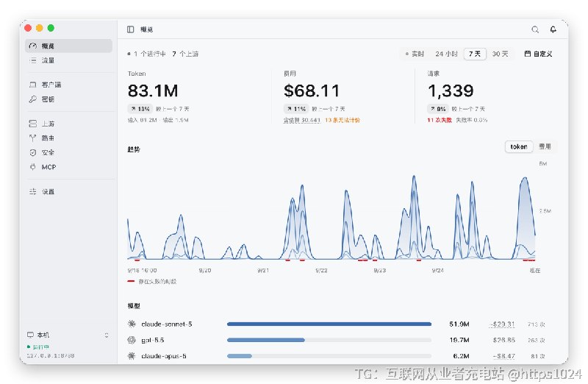Click the search magnifier icon
The width and height of the screenshot is (588, 384).
pos(535,29)
